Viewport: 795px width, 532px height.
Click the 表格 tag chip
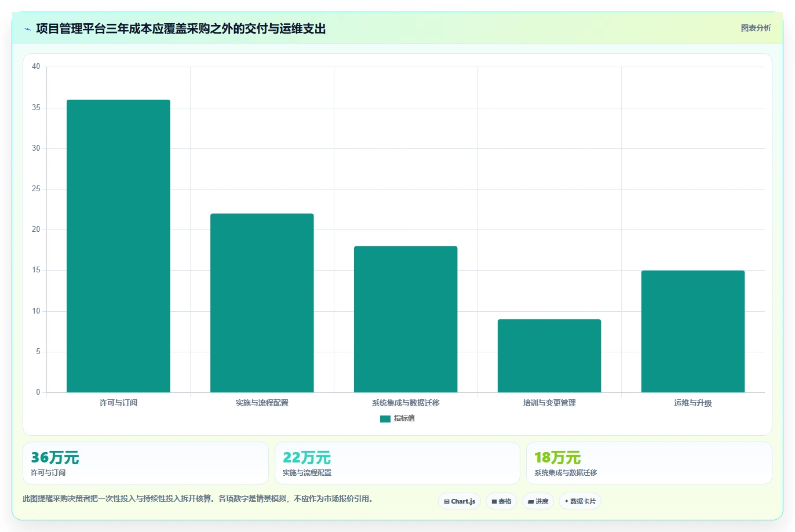coord(501,501)
